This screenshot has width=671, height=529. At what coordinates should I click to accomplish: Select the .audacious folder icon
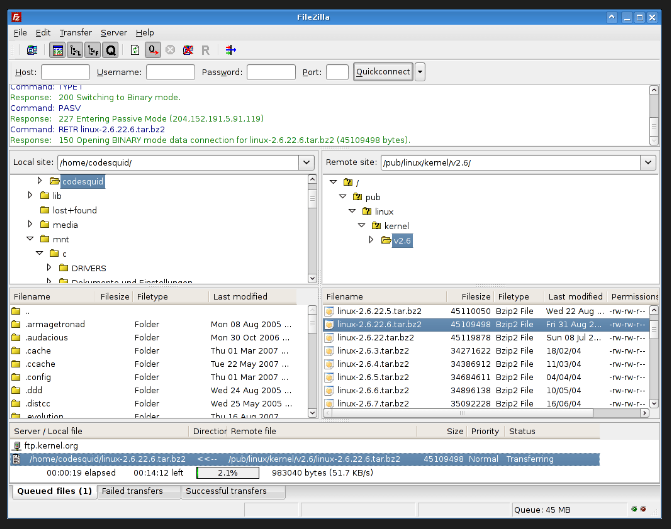click(16, 338)
